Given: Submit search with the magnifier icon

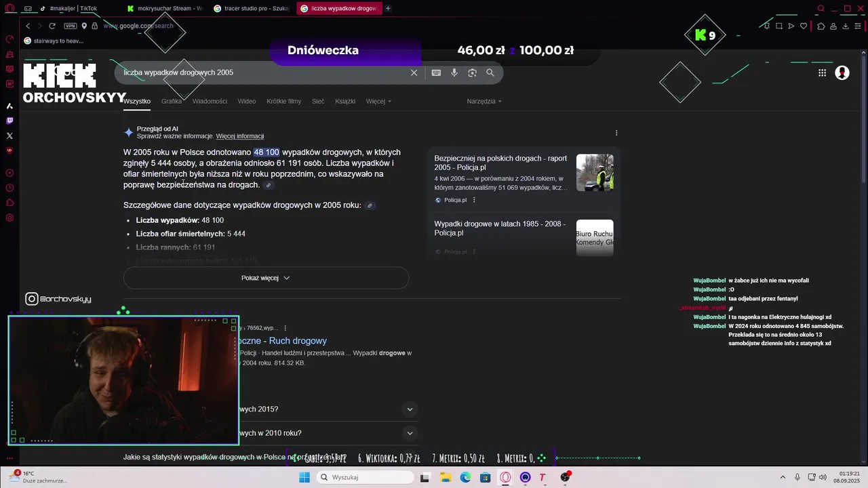Looking at the screenshot, I should tap(490, 73).
